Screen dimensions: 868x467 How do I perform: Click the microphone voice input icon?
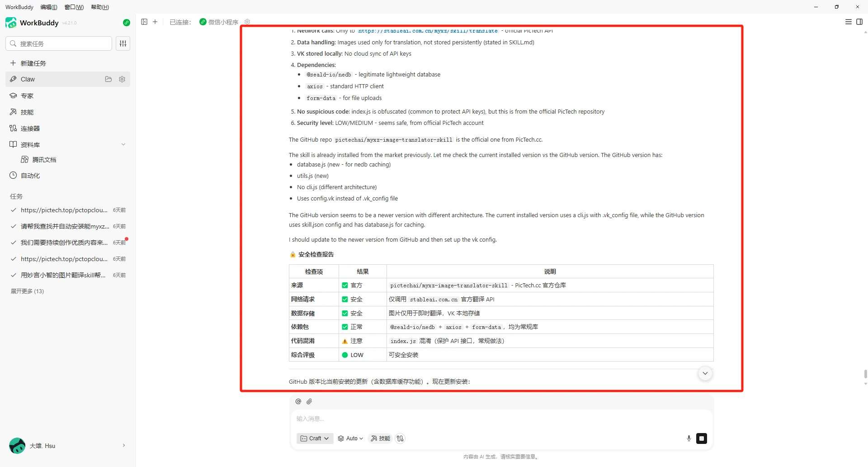coord(689,438)
